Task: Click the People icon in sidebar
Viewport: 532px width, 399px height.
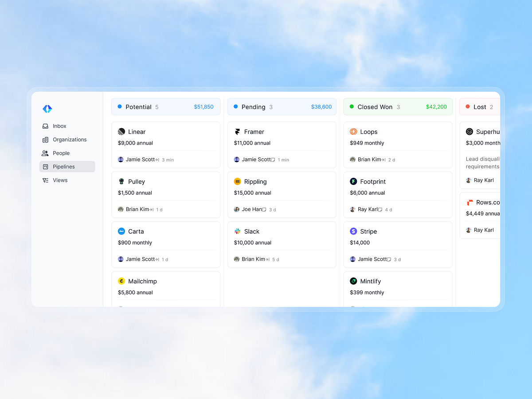Action: (45, 153)
